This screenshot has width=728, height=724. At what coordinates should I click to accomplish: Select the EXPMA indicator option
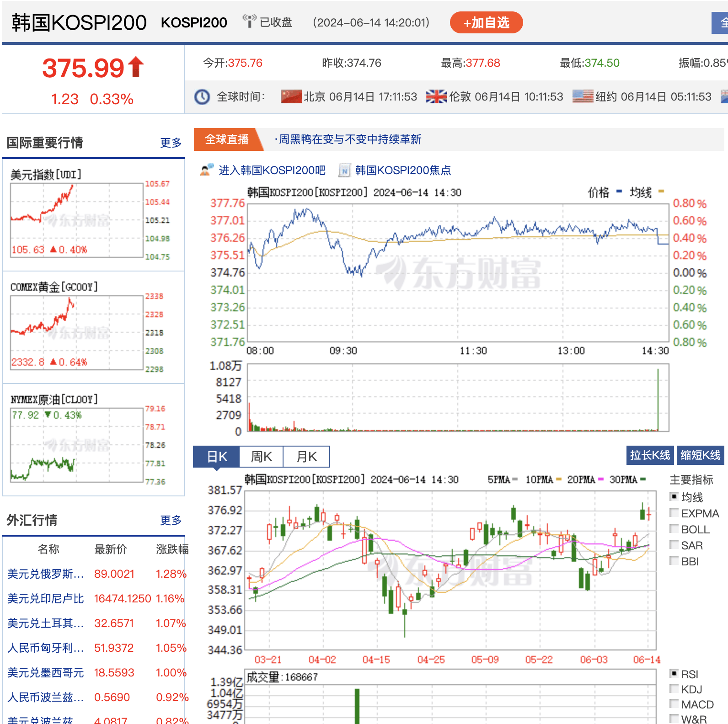(x=674, y=512)
